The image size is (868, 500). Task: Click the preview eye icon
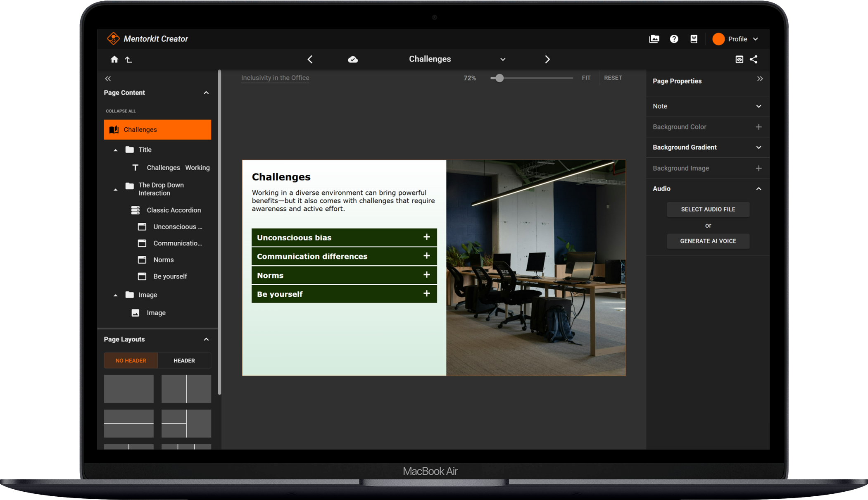click(739, 60)
